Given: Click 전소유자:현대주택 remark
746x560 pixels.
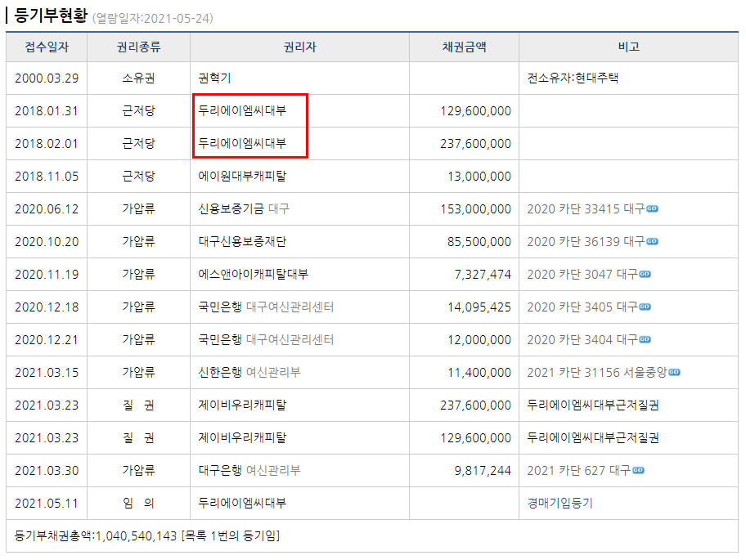Looking at the screenshot, I should pyautogui.click(x=573, y=78).
